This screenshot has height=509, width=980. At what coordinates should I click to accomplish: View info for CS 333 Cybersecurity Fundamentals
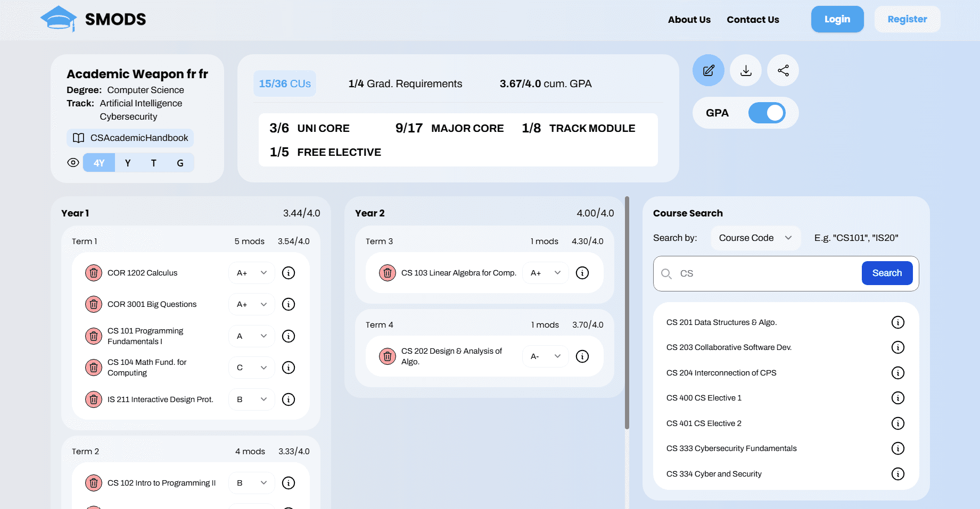pos(897,448)
